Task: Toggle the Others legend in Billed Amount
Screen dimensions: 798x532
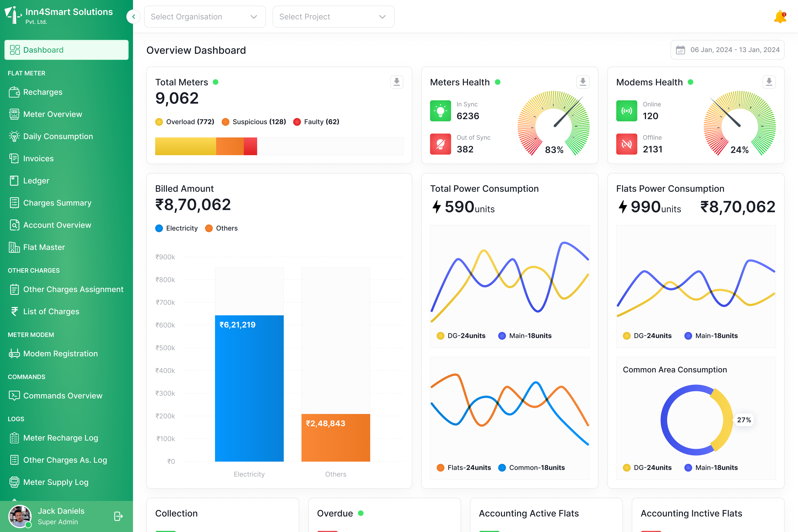Action: click(222, 228)
